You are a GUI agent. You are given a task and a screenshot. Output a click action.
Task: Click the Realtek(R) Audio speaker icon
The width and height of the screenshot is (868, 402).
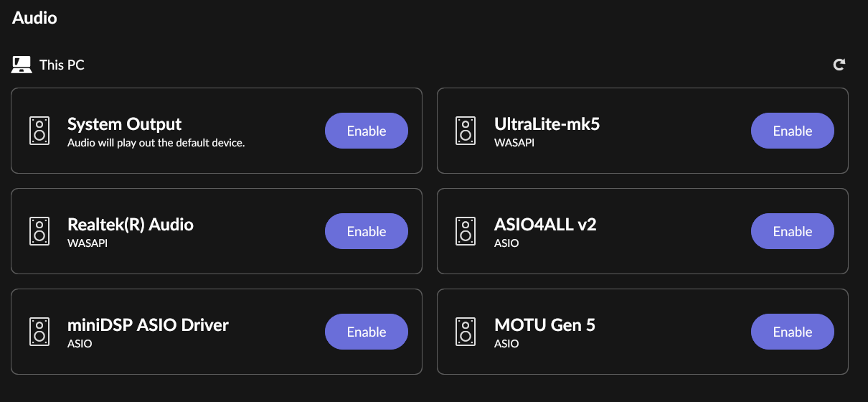point(39,231)
